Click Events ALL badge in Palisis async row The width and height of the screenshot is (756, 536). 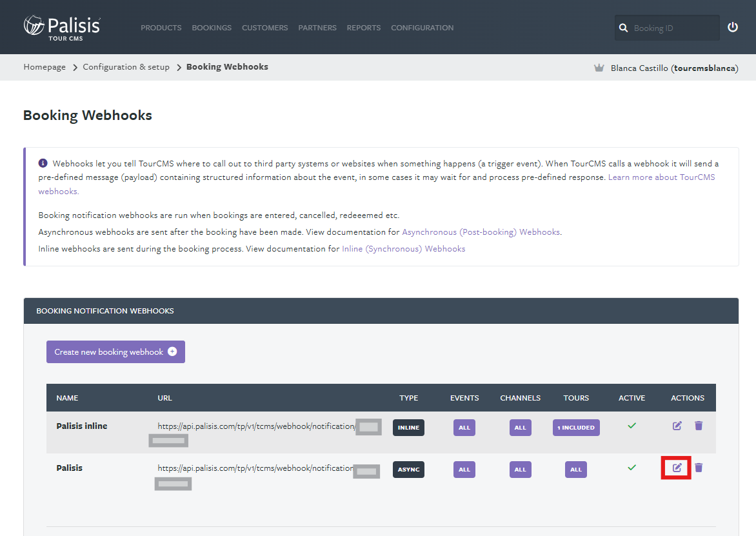point(464,470)
